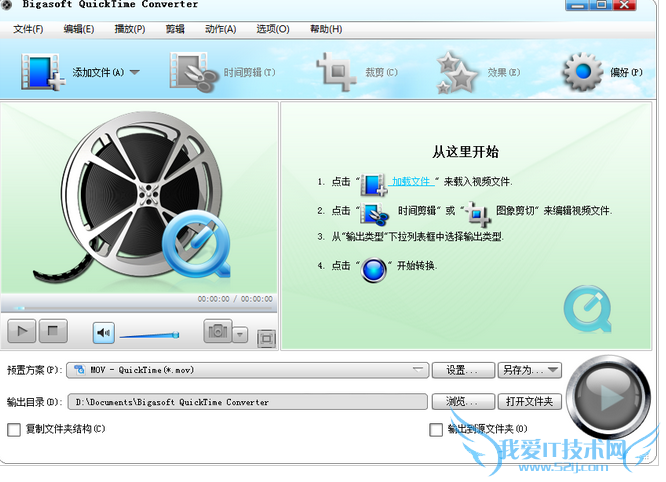
Task: Open the 帮助(H) menu
Action: (326, 29)
